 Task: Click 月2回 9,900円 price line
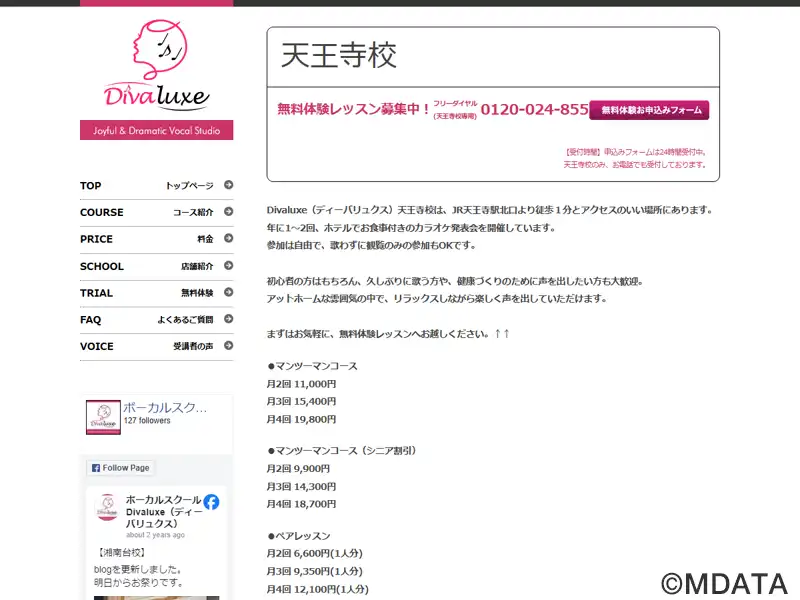click(298, 468)
